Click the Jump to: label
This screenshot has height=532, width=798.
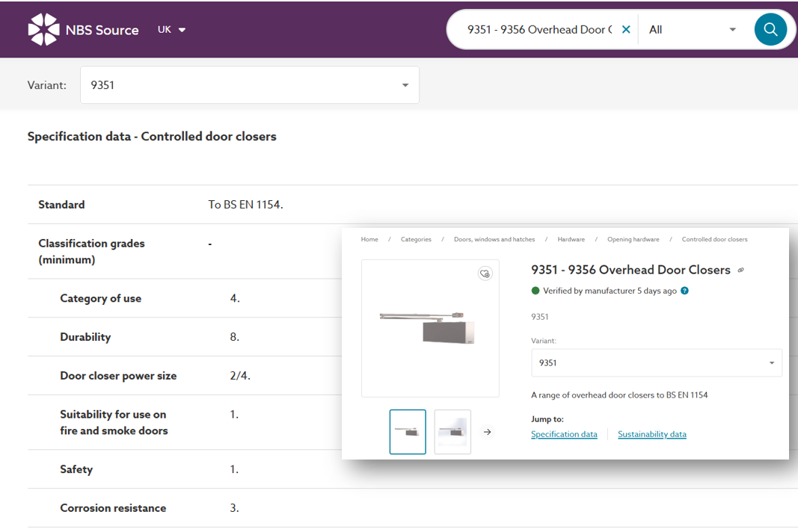pos(547,419)
